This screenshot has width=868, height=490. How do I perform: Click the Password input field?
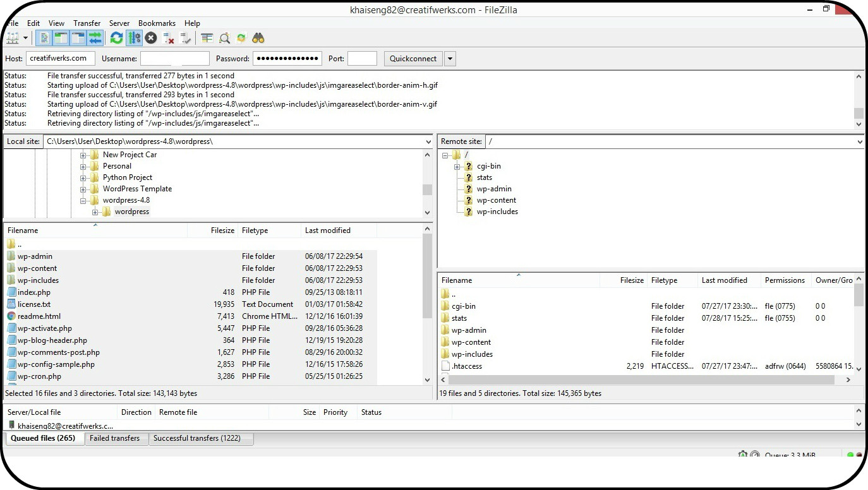click(287, 58)
